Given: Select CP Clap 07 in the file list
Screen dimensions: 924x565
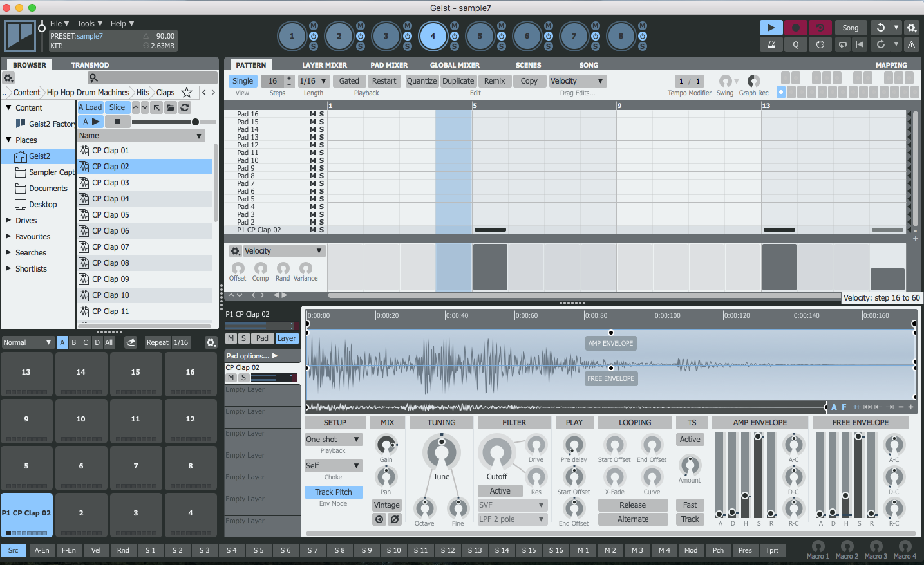Looking at the screenshot, I should tap(145, 247).
